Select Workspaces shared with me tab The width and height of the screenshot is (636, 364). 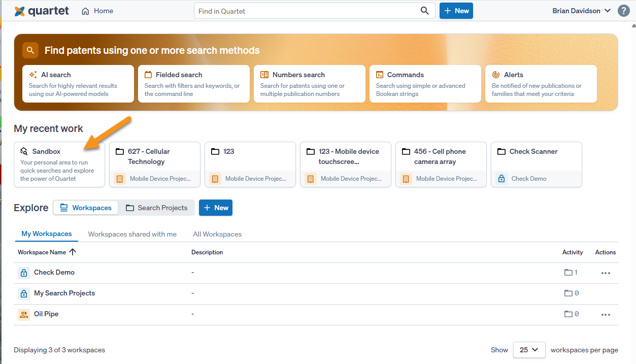point(132,234)
